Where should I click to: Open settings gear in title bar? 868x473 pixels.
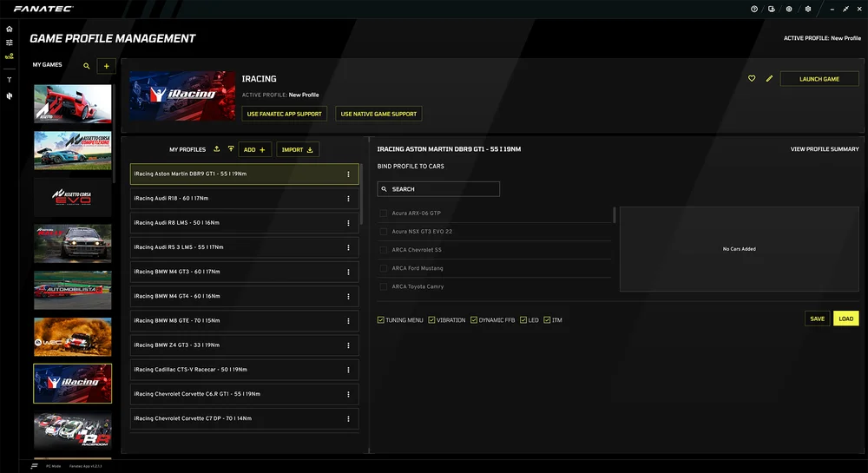807,9
